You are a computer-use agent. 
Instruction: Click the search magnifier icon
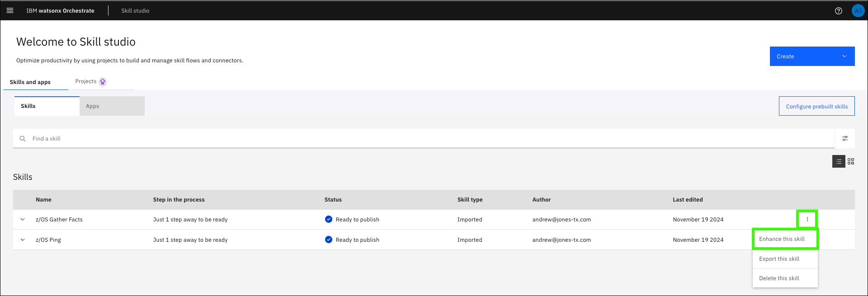tap(23, 139)
